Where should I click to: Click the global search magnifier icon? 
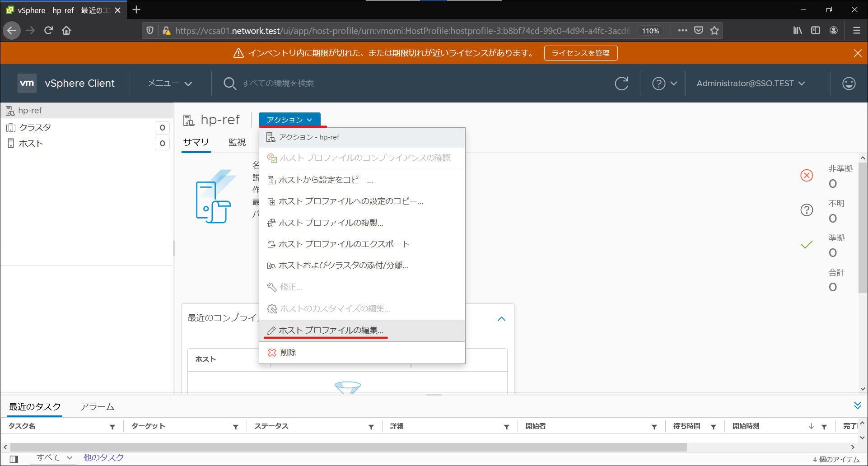(230, 84)
